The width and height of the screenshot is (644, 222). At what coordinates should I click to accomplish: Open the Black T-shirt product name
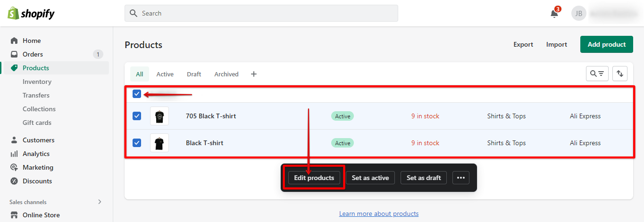click(205, 143)
